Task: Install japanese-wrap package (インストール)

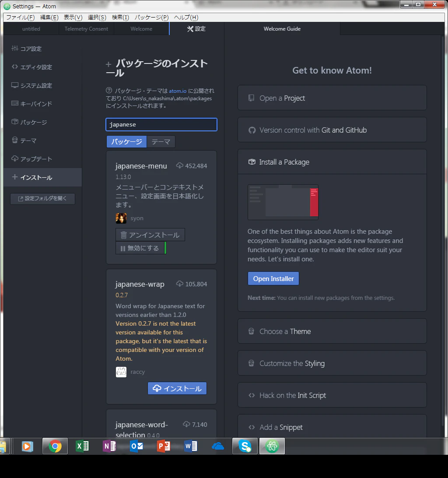Action: pos(177,388)
